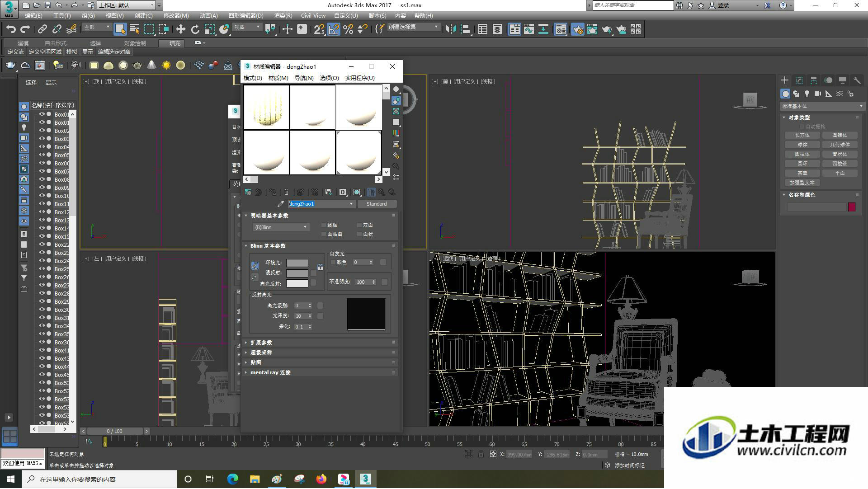The image size is (868, 489).
Task: Click the 球体 sphere primitive button
Action: [802, 145]
